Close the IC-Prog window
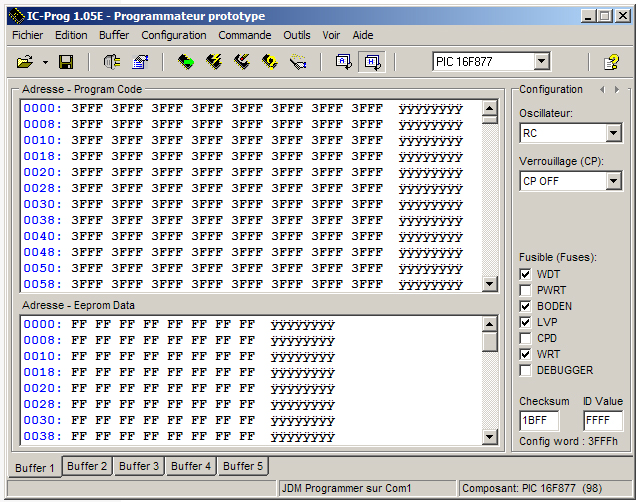Image resolution: width=638 pixels, height=502 pixels. 623,16
